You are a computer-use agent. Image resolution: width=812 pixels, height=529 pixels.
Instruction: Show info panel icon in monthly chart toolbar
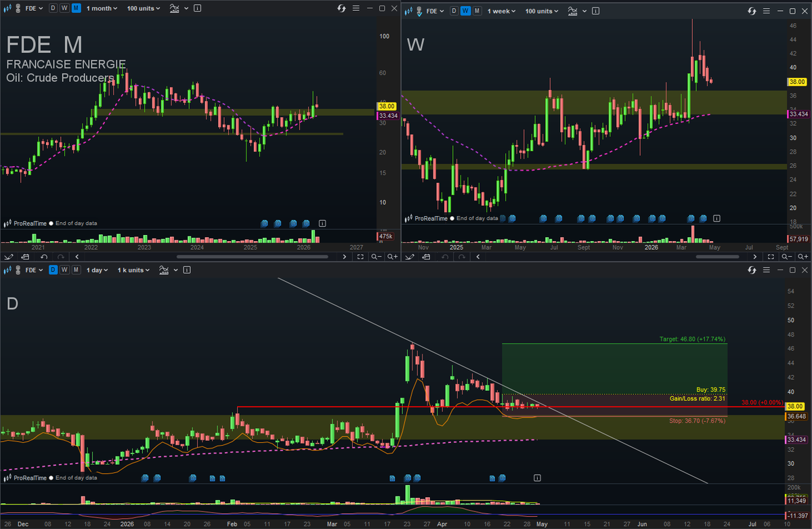(197, 8)
